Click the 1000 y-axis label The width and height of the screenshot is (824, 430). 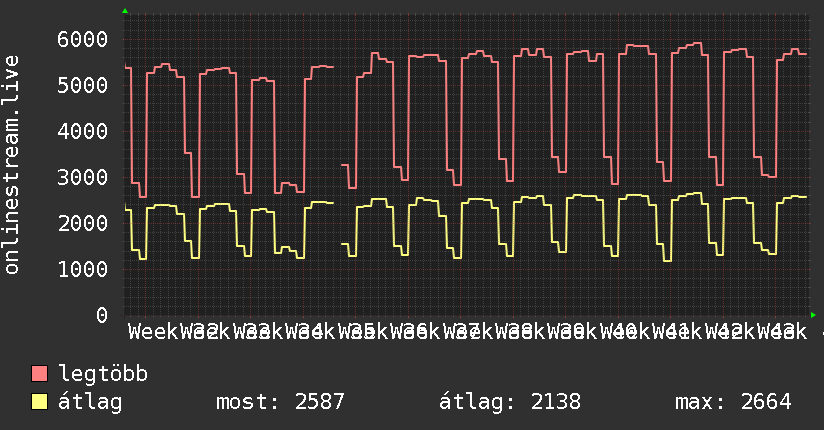click(x=83, y=269)
